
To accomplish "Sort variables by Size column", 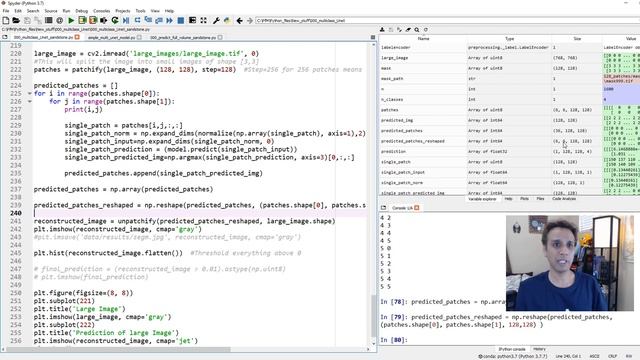I will (577, 38).
